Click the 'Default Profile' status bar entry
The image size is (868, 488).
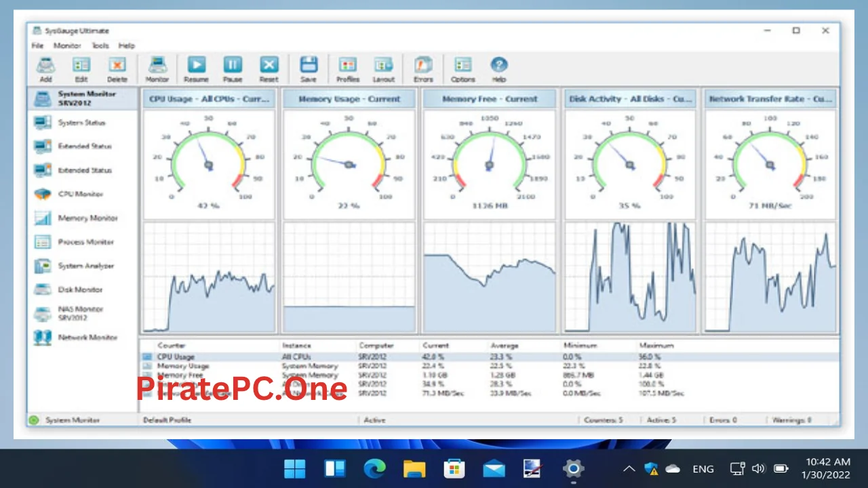point(167,420)
